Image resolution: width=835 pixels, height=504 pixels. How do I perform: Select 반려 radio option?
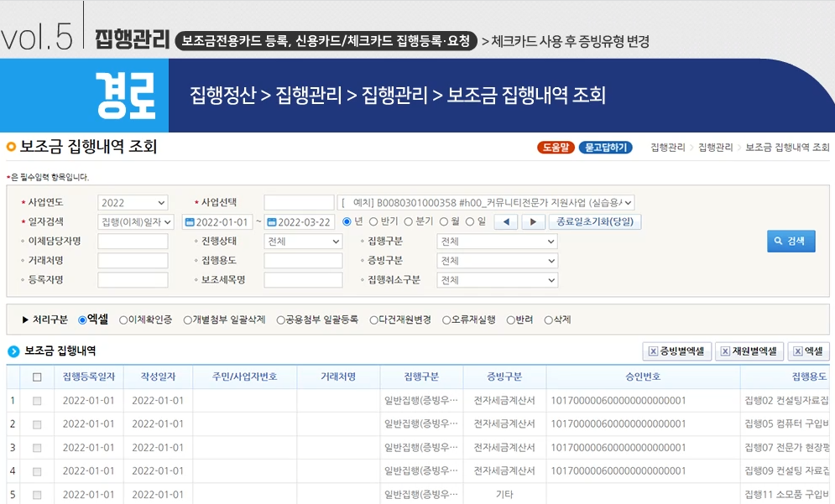(511, 320)
